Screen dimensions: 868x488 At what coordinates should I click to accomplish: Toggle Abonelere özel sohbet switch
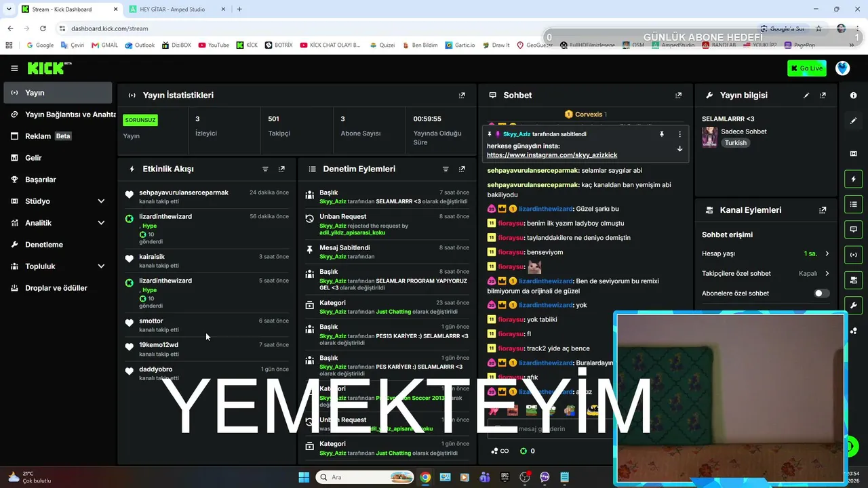[x=821, y=293]
